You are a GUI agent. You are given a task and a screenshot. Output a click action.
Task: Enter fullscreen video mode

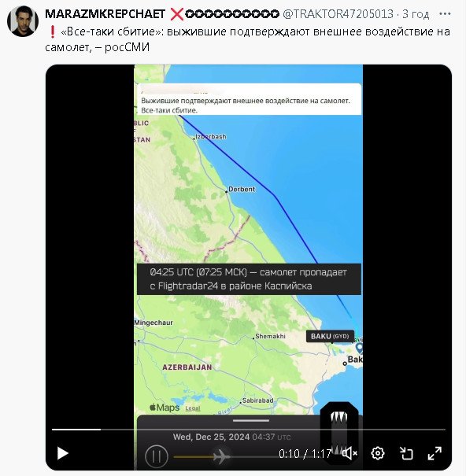click(x=435, y=453)
